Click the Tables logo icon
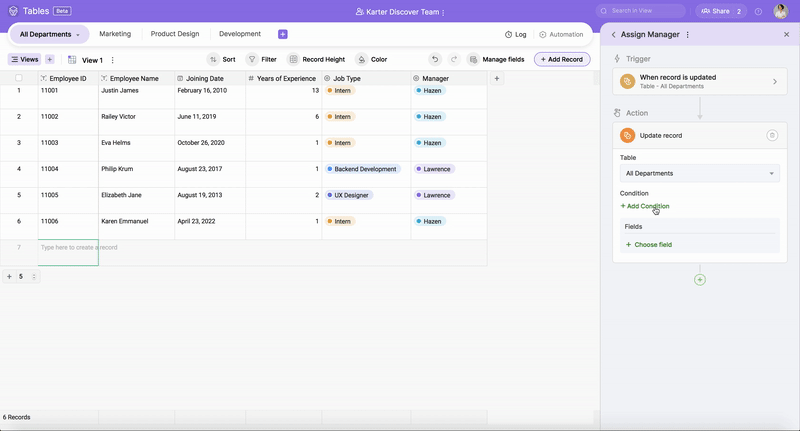 13,11
